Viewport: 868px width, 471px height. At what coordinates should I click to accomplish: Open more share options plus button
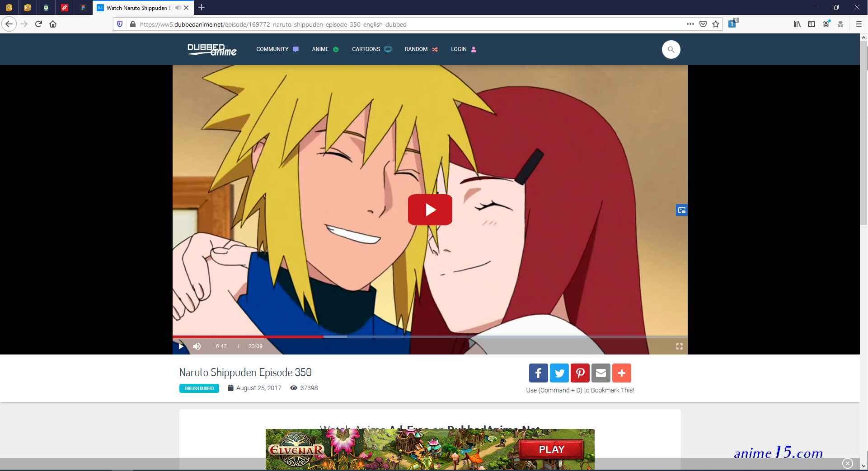622,373
